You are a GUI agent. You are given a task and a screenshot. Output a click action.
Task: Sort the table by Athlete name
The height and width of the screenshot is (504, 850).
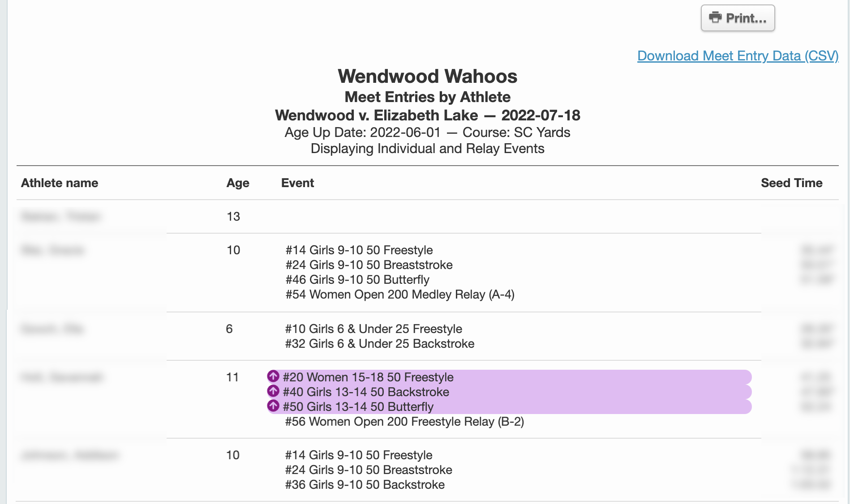coord(59,183)
